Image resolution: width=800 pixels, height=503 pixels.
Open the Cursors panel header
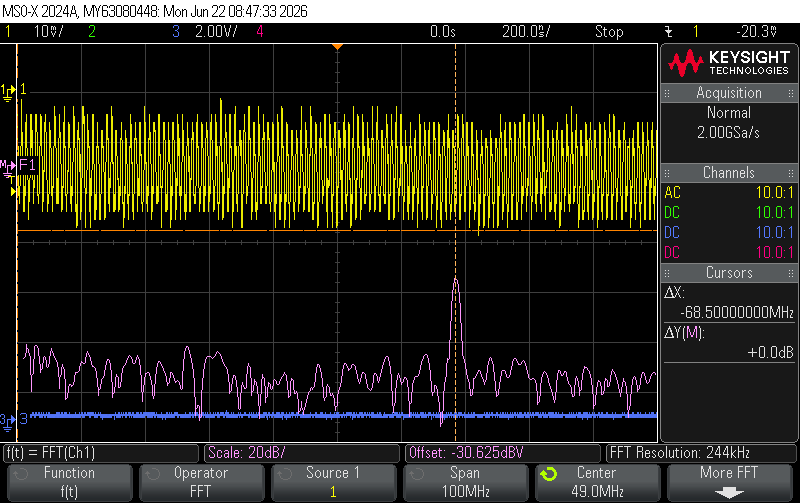729,273
